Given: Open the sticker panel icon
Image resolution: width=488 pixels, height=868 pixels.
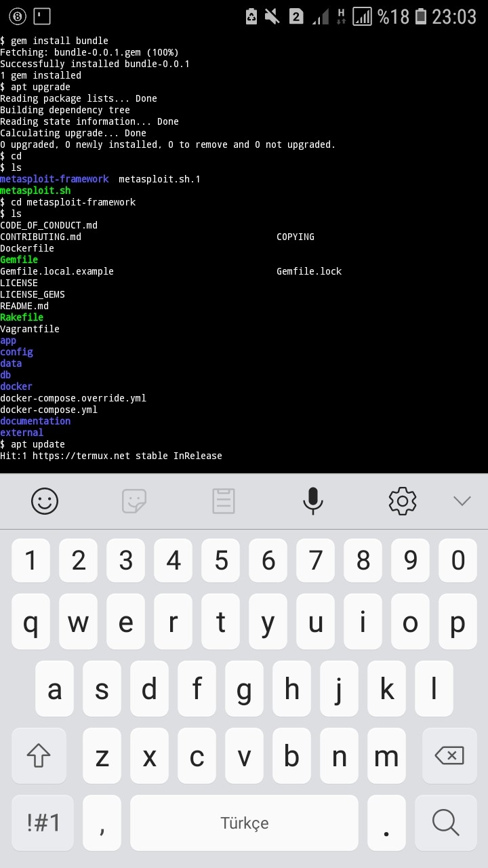Looking at the screenshot, I should (x=134, y=501).
